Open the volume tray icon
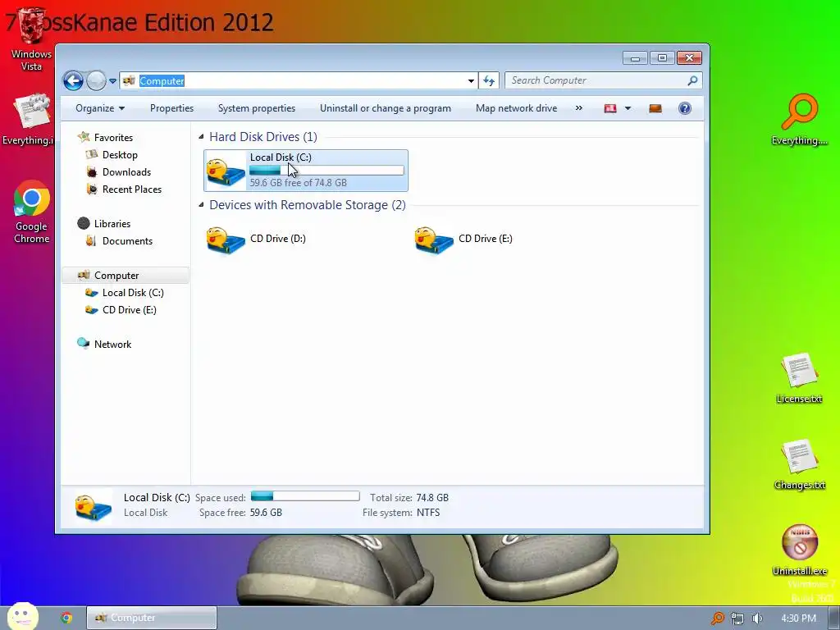 [757, 619]
